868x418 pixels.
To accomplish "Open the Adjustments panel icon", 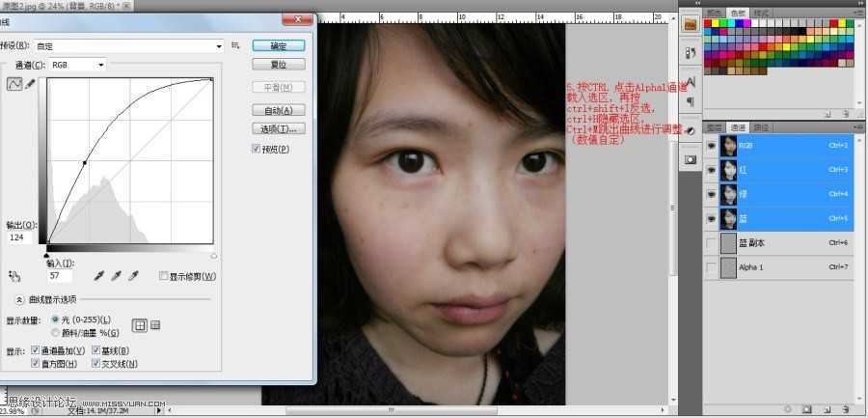I will pos(691,130).
